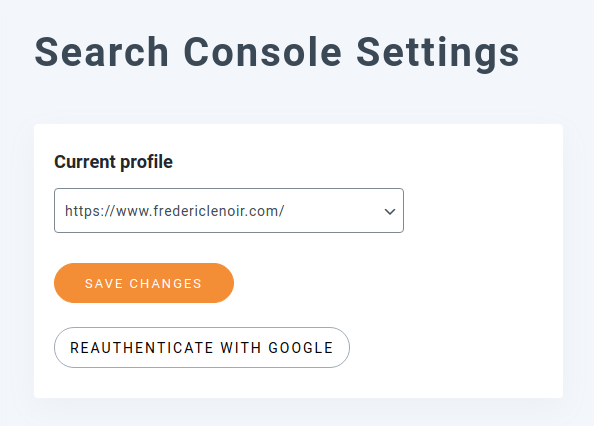This screenshot has width=594, height=426.
Task: Click the white outlined Reauthenticate button
Action: pos(202,347)
